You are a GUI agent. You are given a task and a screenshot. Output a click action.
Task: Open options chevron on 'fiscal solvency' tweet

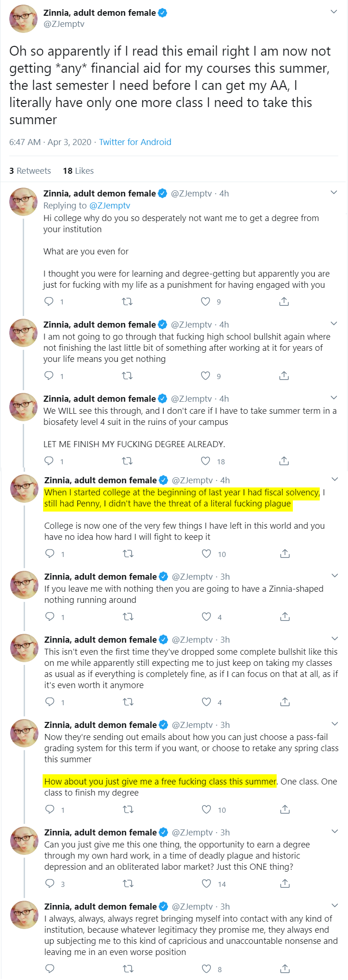[x=335, y=479]
